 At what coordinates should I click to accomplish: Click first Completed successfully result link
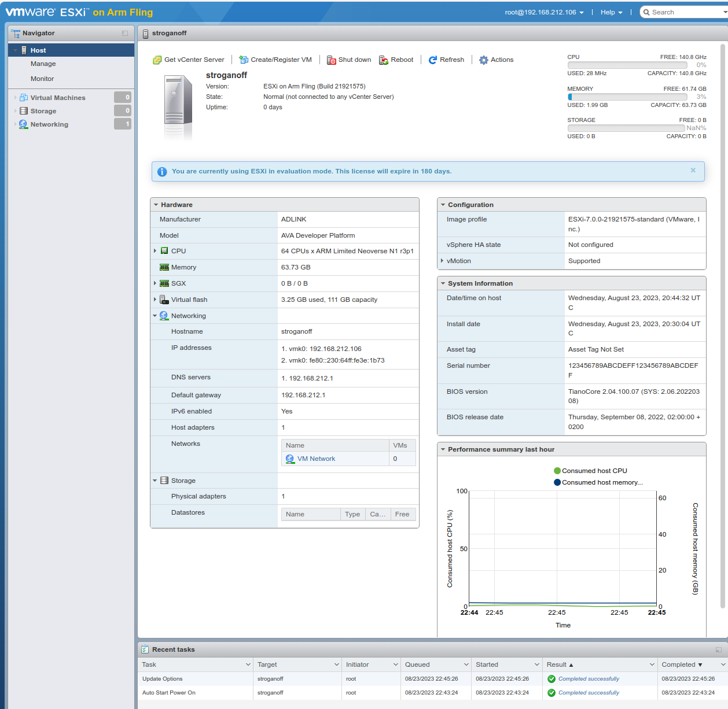[589, 679]
